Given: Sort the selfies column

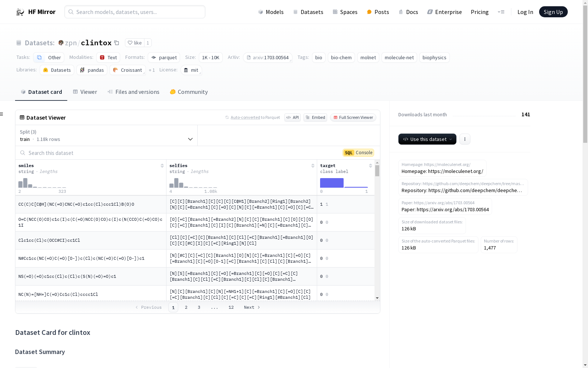Looking at the screenshot, I should [x=313, y=166].
